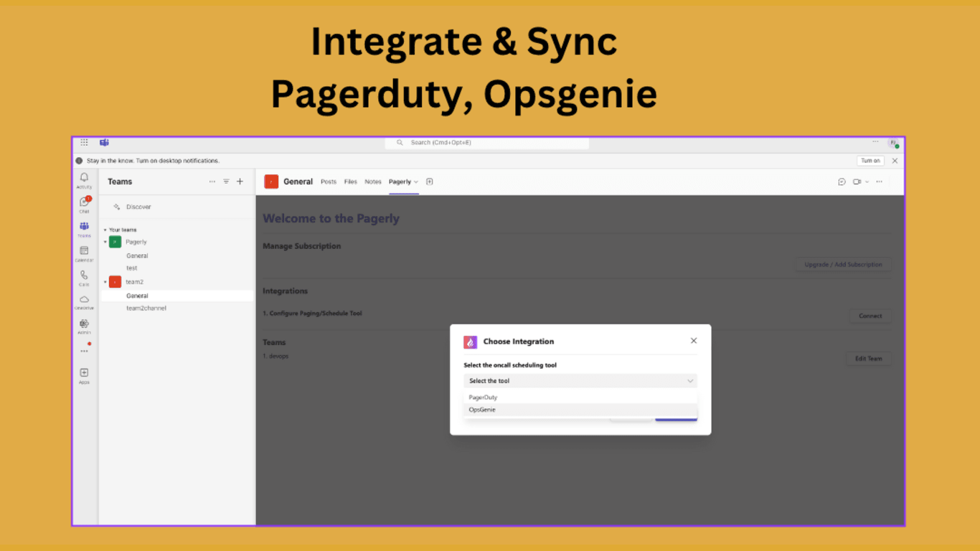Click the info icon in the notification banner
This screenshot has height=551, width=980.
point(79,161)
